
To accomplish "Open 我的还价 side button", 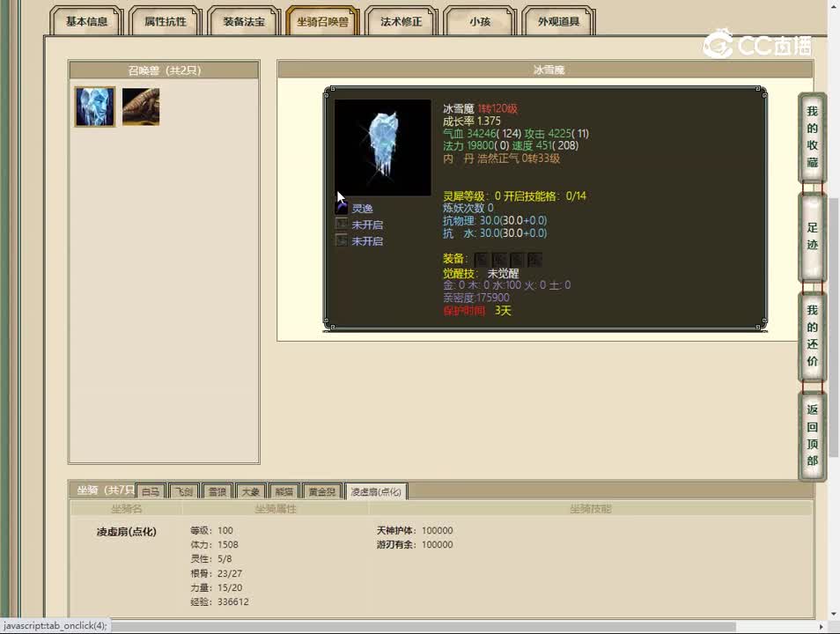I will (812, 335).
